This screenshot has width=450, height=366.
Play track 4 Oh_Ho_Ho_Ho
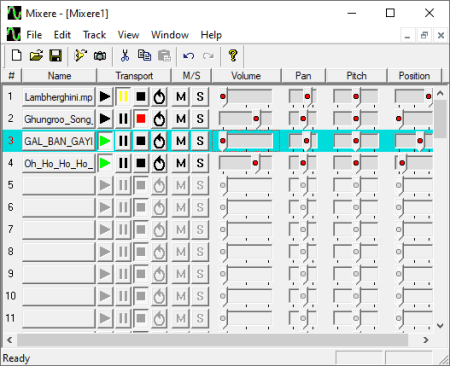click(105, 163)
